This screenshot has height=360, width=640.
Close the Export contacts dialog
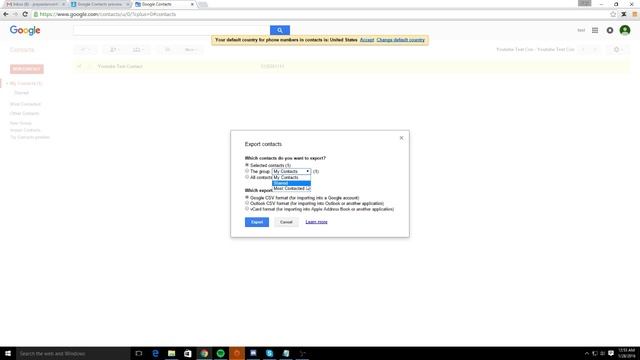pos(401,138)
